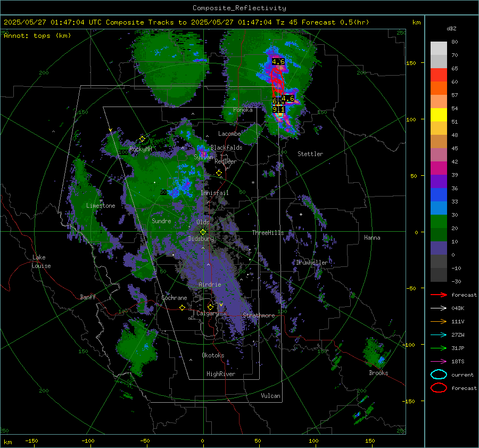Click the RockyMH label on map
479x448 pixels.
141,149
